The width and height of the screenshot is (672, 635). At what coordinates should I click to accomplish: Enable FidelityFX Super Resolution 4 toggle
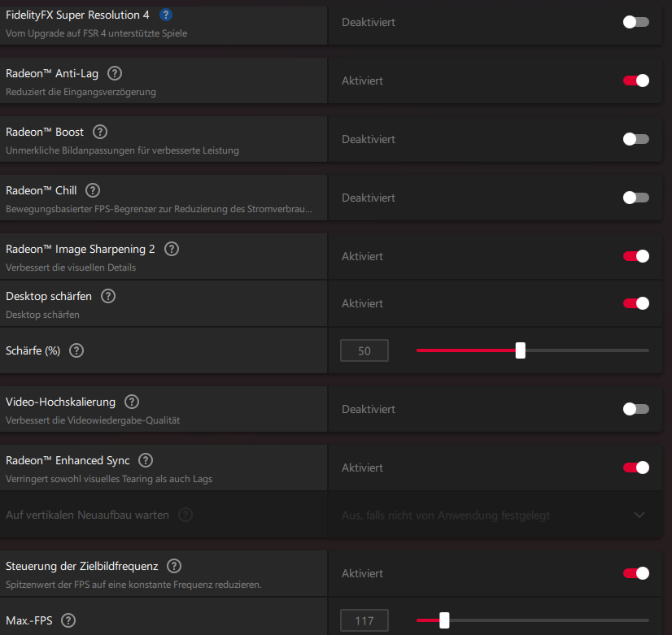click(636, 22)
